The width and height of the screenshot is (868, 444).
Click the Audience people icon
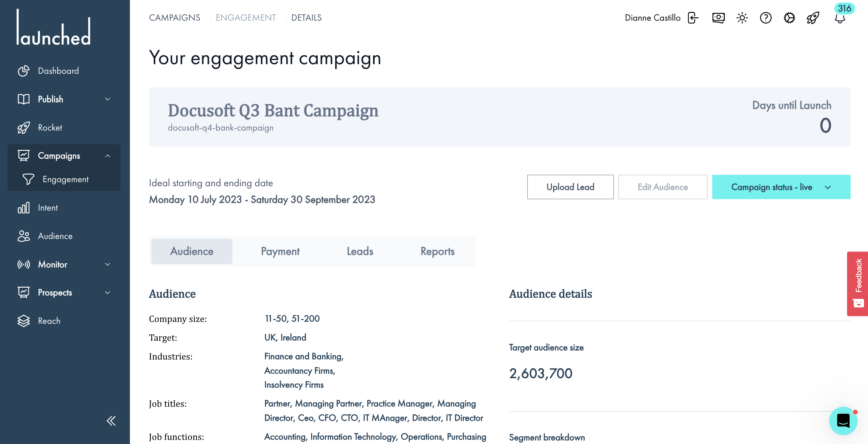[24, 236]
